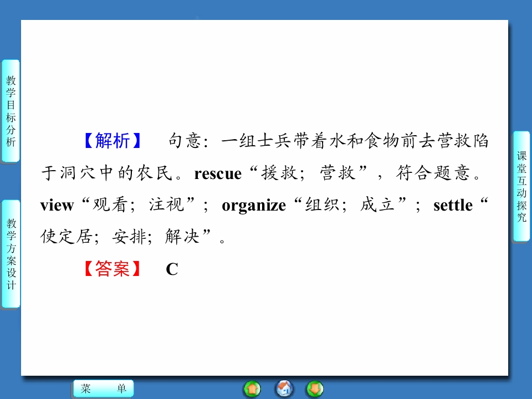The image size is (532, 399).
Task: Click the word organize in the explanation
Action: pos(254,206)
